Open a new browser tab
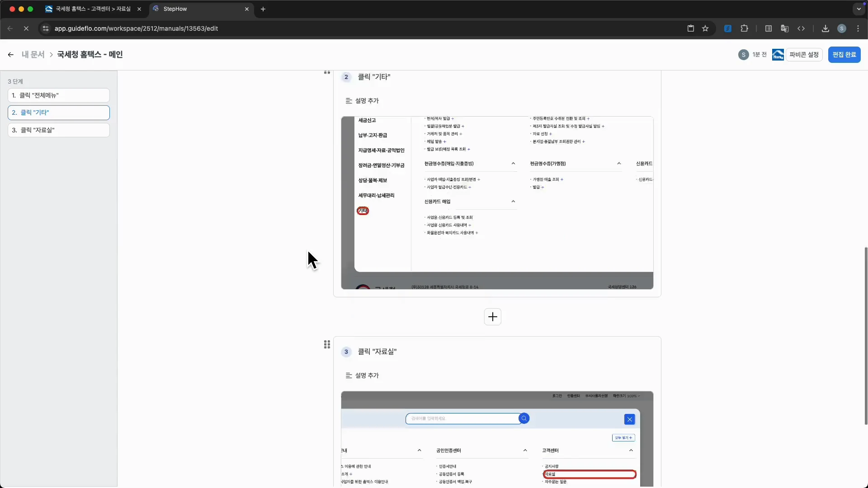 tap(263, 9)
